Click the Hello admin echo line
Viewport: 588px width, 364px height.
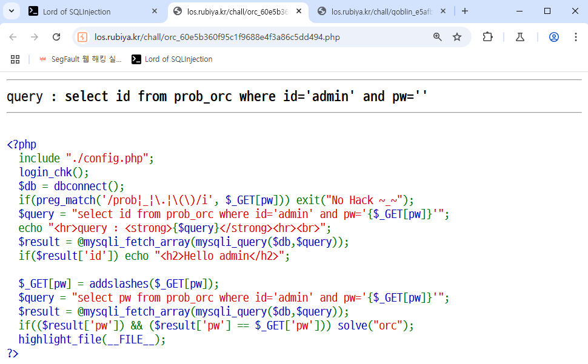point(154,256)
